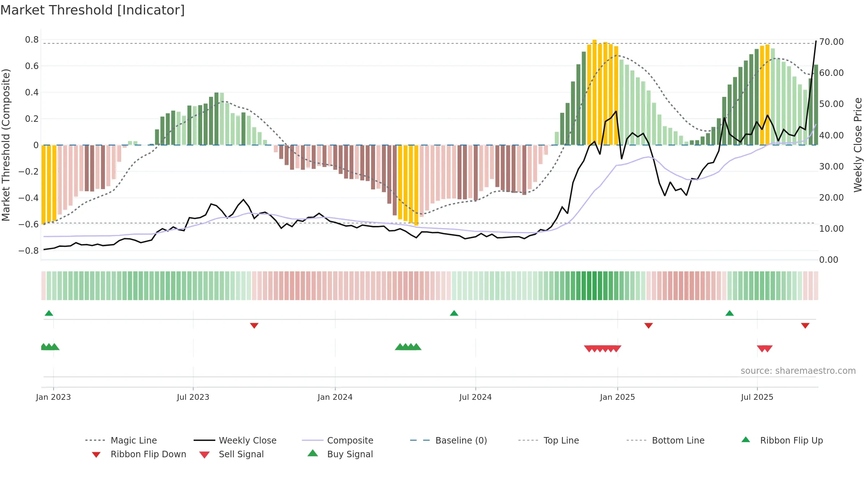The image size is (868, 488).
Task: Click the sell signal cluster after Jul 2025
Action: click(x=765, y=349)
